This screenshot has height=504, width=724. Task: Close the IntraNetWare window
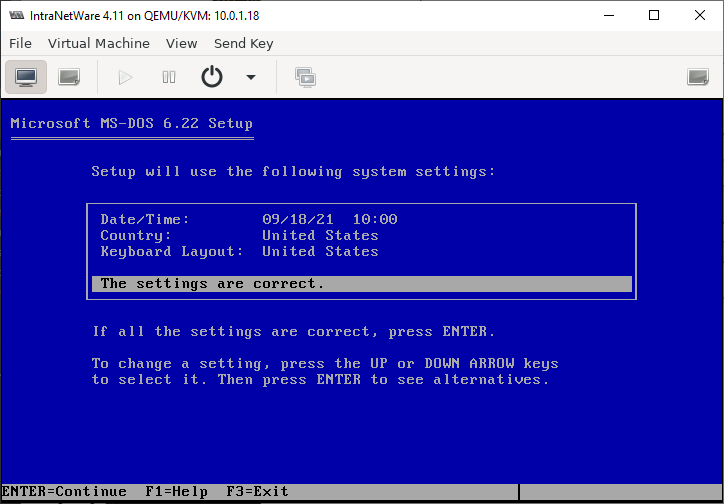[700, 15]
